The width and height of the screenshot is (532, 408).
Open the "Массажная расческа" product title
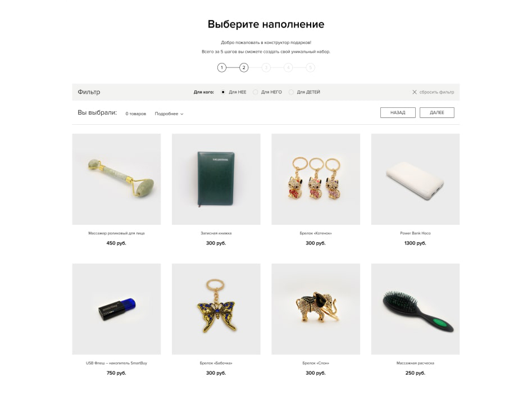coord(415,363)
